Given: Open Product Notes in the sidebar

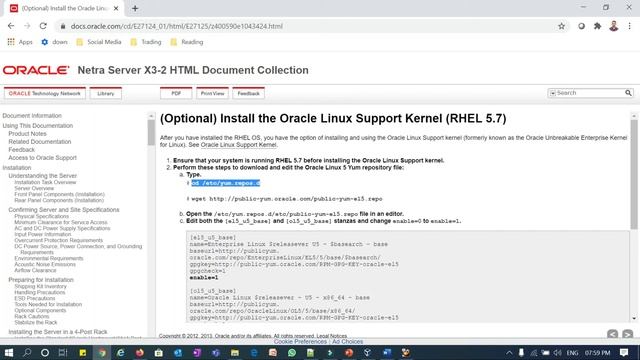Looking at the screenshot, I should [27, 134].
